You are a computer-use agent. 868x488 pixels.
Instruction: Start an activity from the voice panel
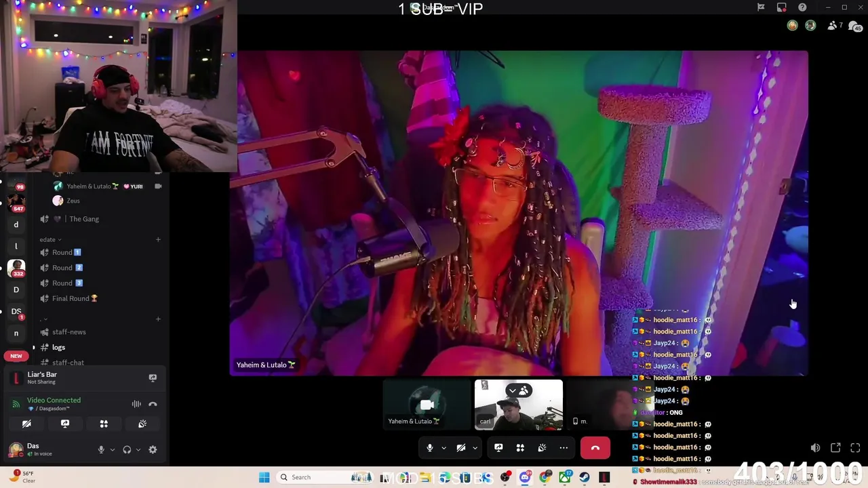[104, 424]
